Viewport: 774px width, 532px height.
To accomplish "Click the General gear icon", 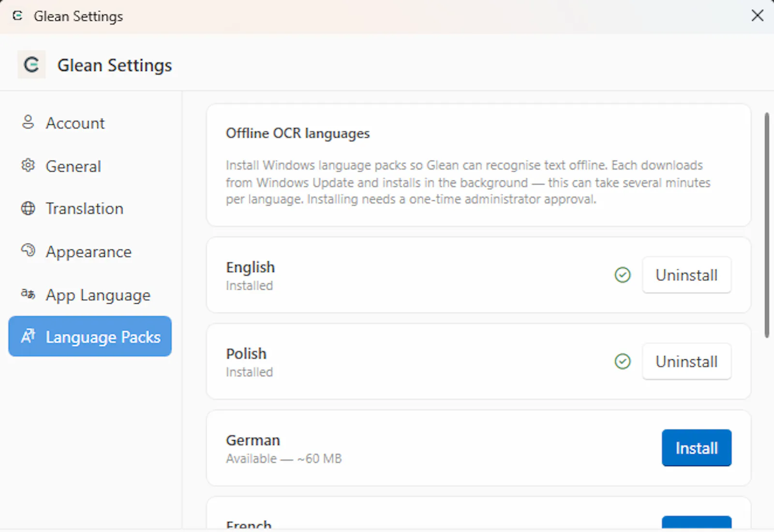I will pyautogui.click(x=28, y=165).
